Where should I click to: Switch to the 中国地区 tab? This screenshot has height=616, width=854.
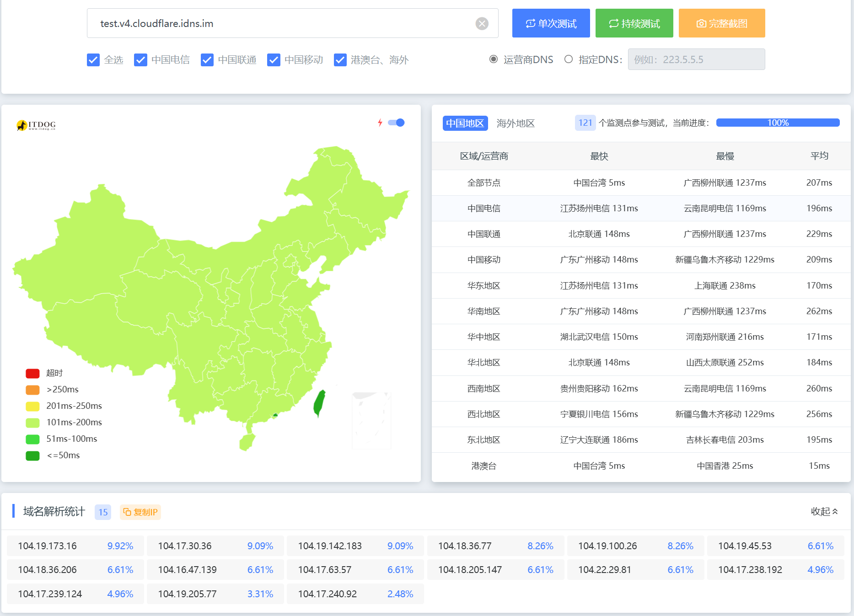click(465, 123)
